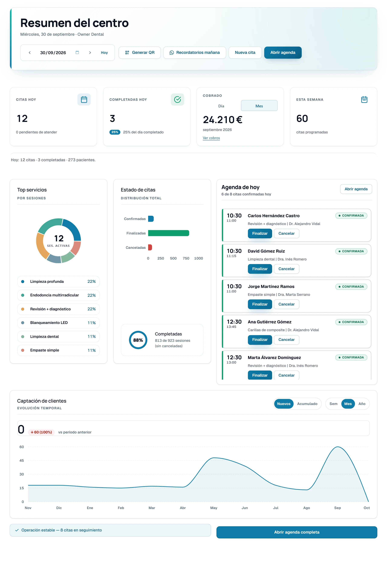Viewport: 387px width, 588px height.
Task: Open the Ver cobros link
Action: [x=211, y=138]
